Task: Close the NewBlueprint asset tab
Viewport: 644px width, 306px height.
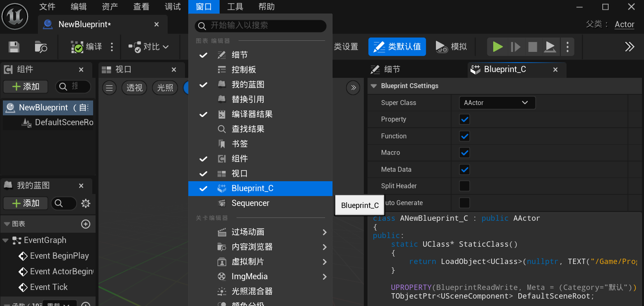Action: click(x=157, y=24)
